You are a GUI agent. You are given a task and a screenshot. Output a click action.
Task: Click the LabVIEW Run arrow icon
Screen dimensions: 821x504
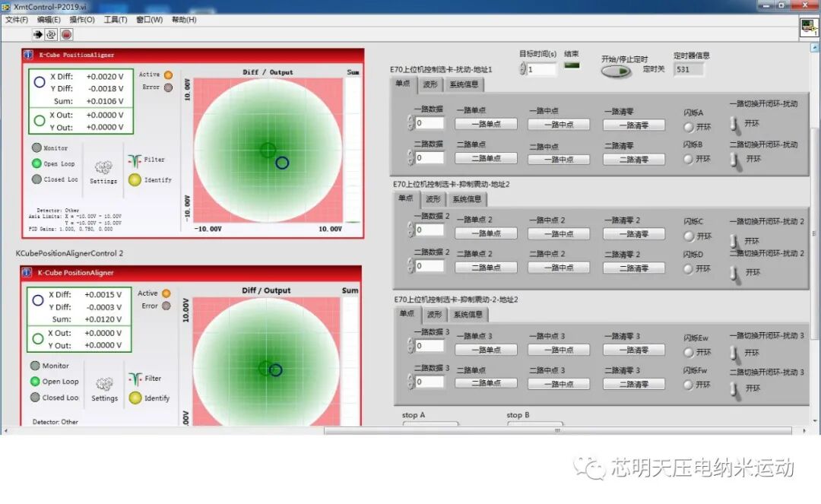pos(38,34)
